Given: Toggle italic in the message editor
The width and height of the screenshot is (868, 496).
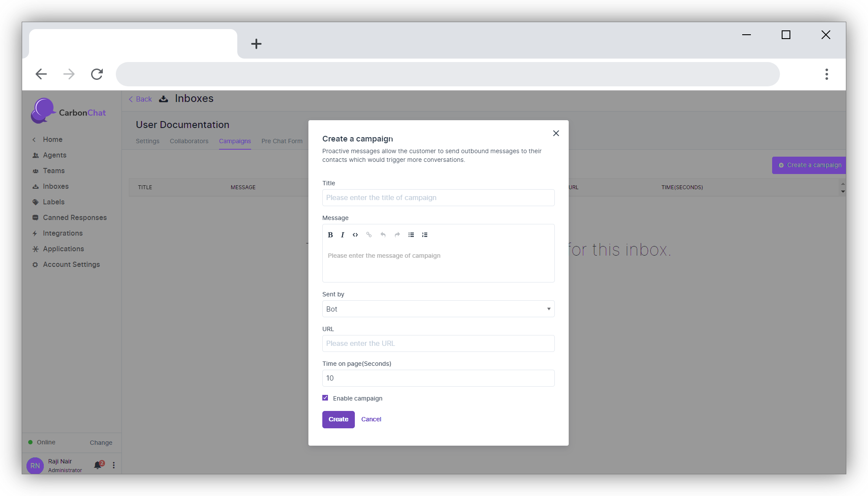Looking at the screenshot, I should point(342,235).
